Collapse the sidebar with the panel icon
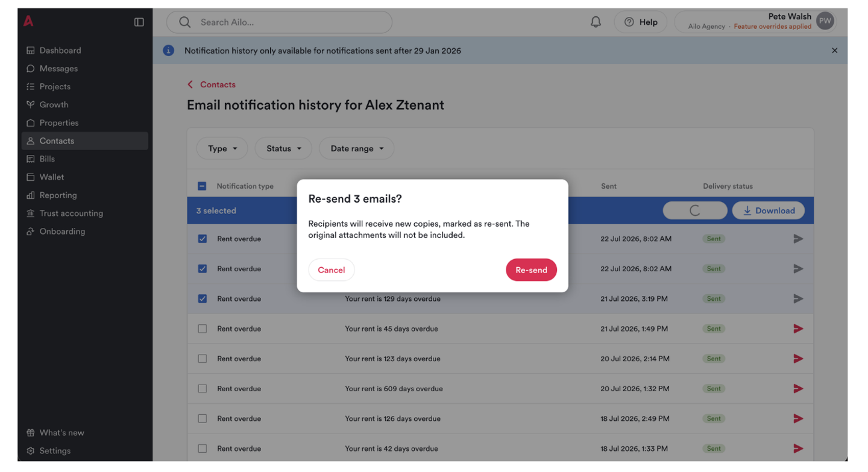Screen dimensions: 868x472 pyautogui.click(x=139, y=22)
